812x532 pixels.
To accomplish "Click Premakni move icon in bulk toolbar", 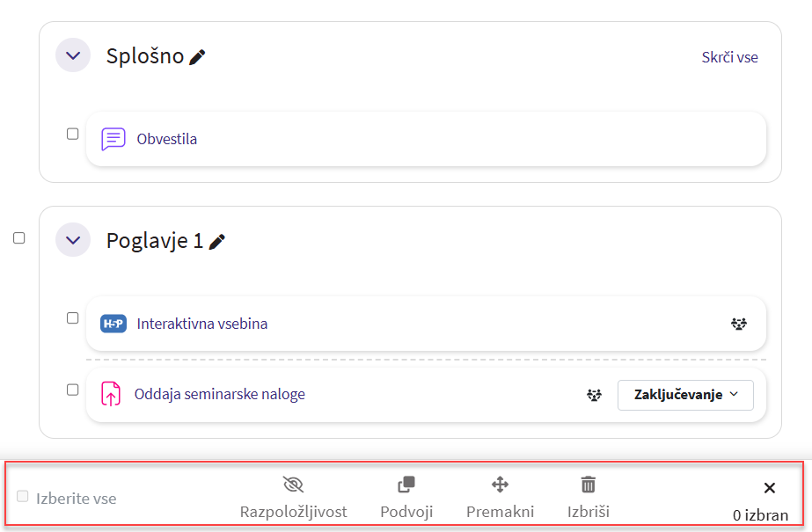I will click(x=500, y=485).
